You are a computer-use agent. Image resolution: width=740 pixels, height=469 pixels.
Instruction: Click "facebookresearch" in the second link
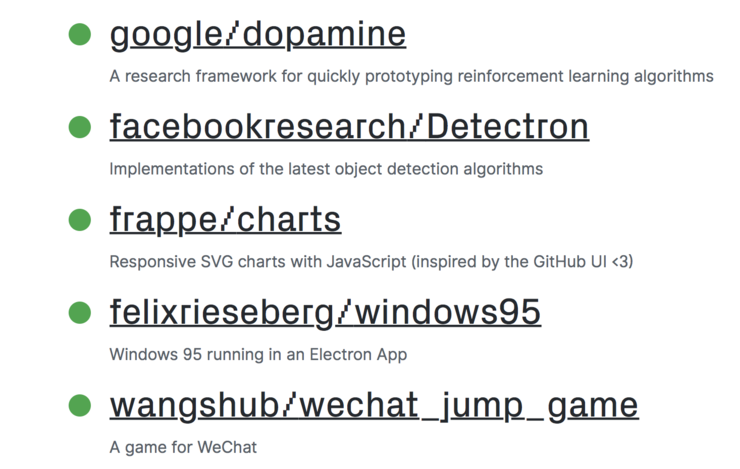click(x=257, y=126)
